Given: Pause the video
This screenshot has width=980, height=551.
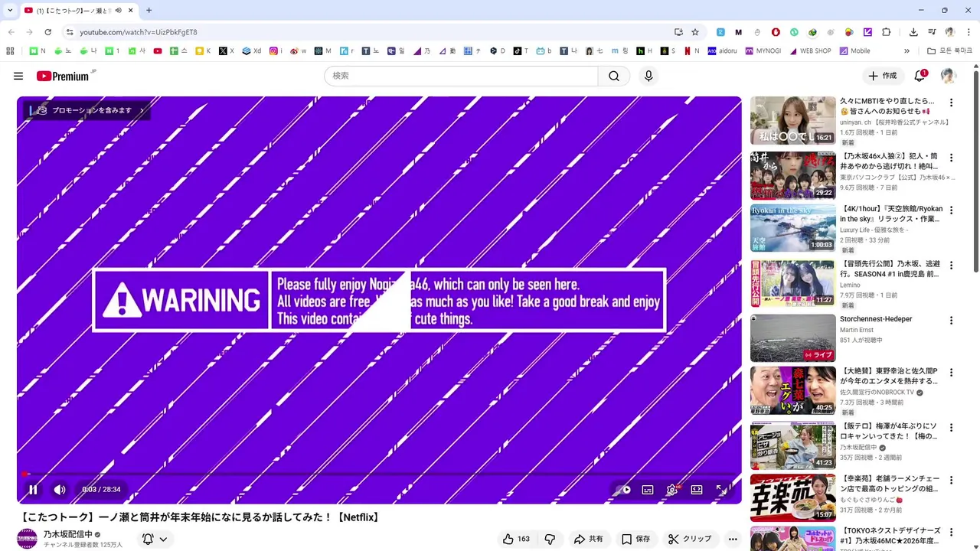Looking at the screenshot, I should [x=33, y=490].
